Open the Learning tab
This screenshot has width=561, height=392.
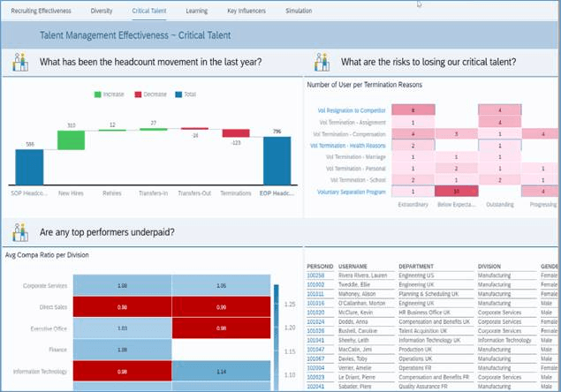(197, 11)
